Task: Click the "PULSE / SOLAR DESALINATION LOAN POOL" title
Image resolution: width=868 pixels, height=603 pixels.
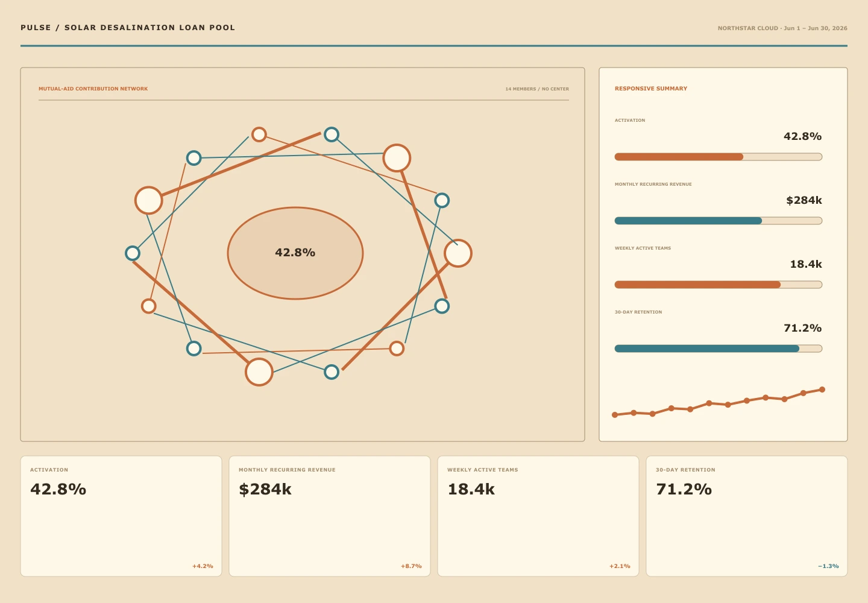Action: pos(128,28)
